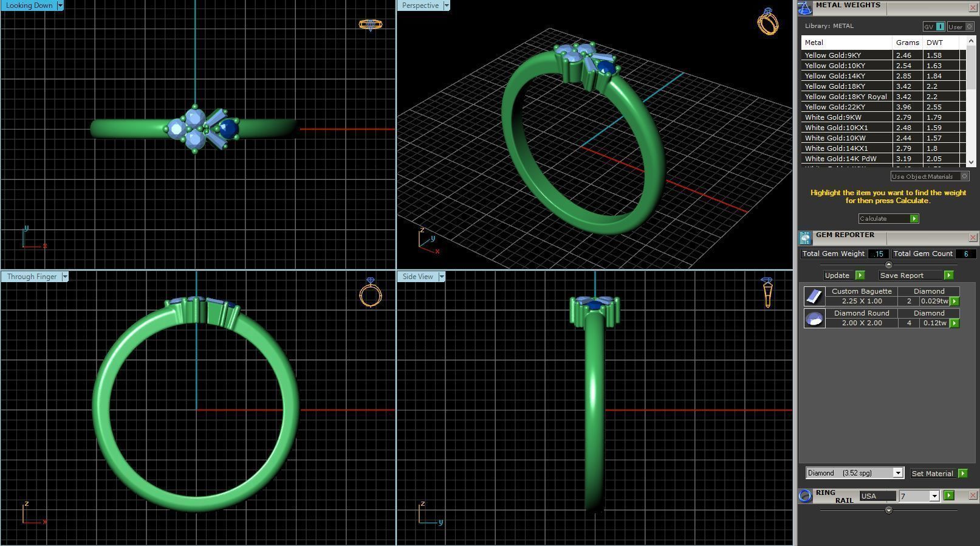Click the Diamond Round gem thumbnail
The height and width of the screenshot is (546, 980).
click(x=814, y=318)
